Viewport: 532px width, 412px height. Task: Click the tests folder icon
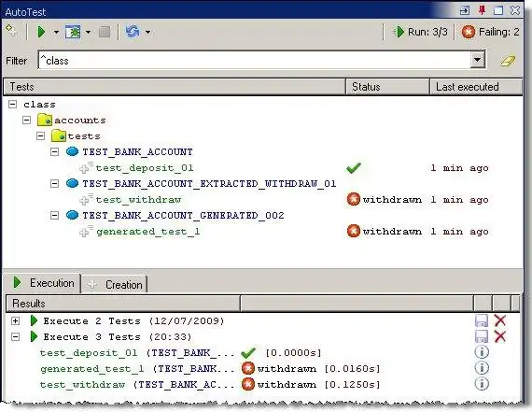pos(59,135)
